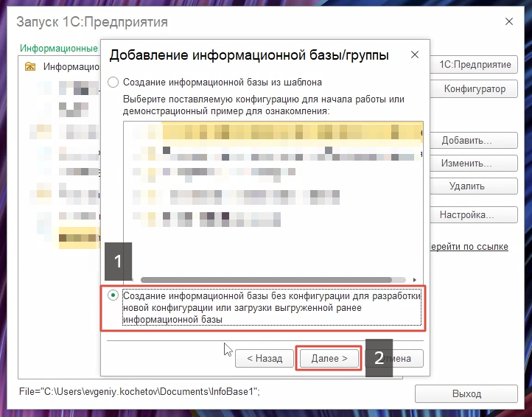532x417 pixels.
Task: Exit via the Выход button
Action: point(466,394)
